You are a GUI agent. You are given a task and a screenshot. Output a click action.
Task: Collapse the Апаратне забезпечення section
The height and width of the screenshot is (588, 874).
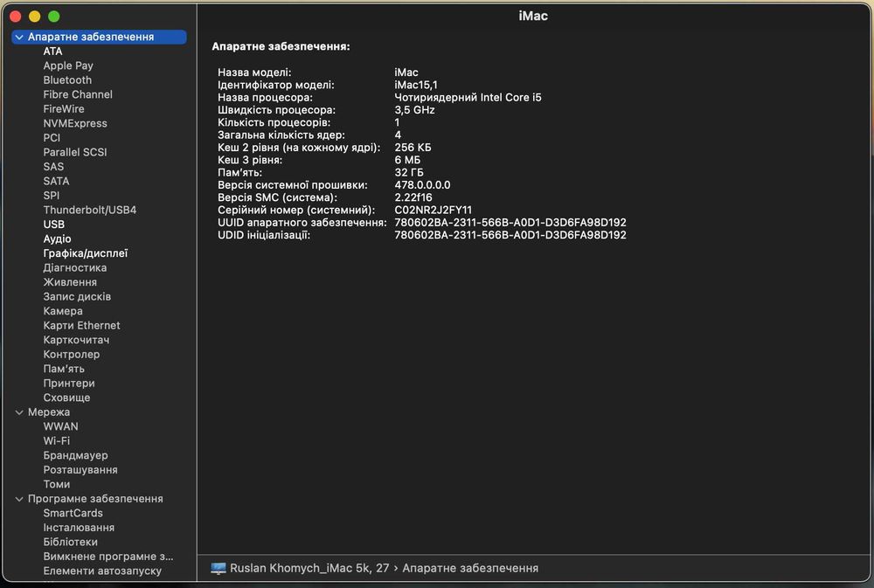click(19, 37)
